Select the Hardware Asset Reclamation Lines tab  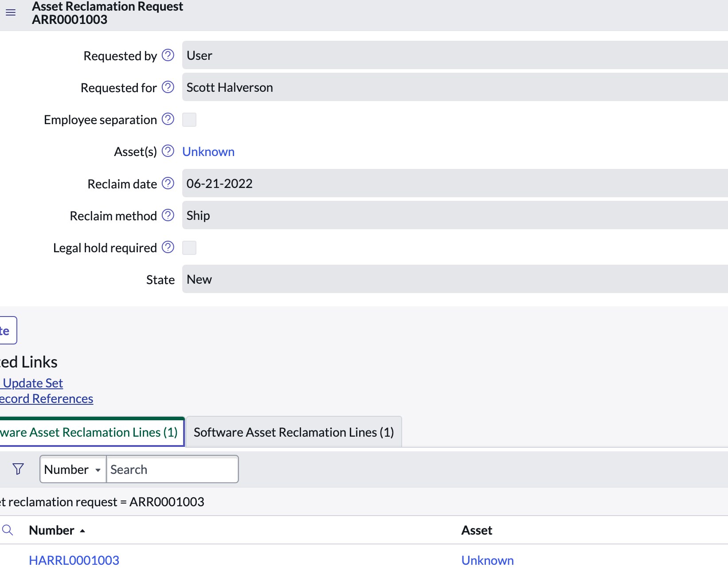pyautogui.click(x=89, y=432)
